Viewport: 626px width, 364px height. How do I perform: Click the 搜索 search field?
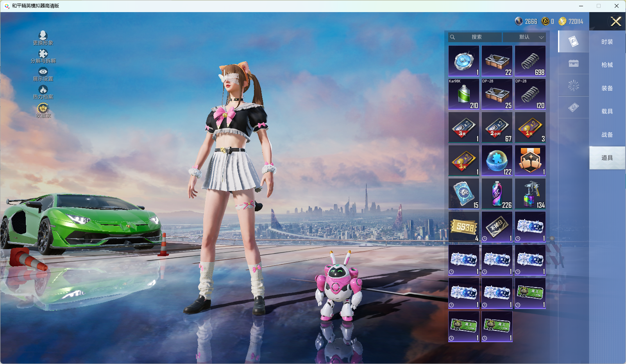click(x=475, y=37)
